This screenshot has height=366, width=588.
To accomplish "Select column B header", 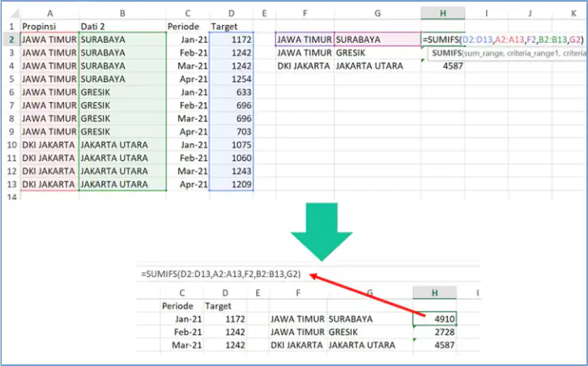I will click(122, 14).
